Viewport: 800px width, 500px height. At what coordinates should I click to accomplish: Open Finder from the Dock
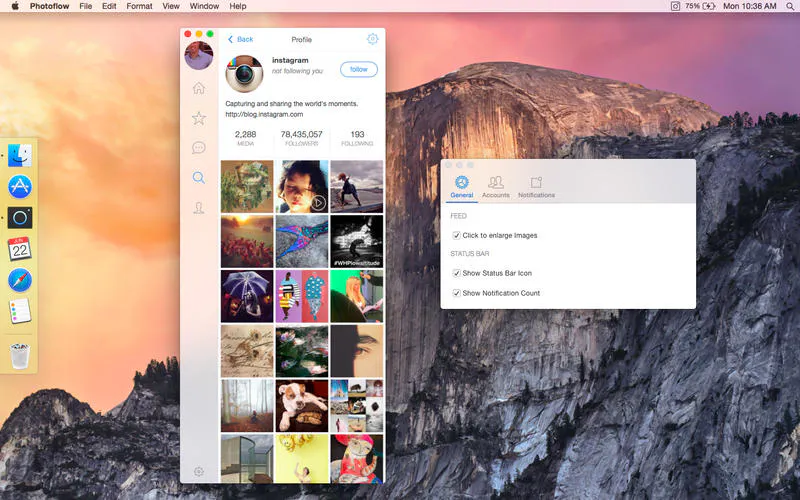[x=20, y=155]
